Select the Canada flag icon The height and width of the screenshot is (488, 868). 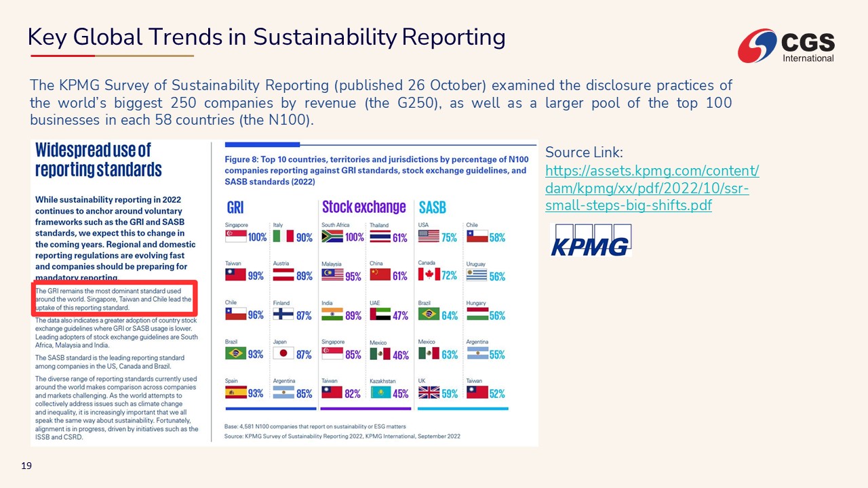429,275
